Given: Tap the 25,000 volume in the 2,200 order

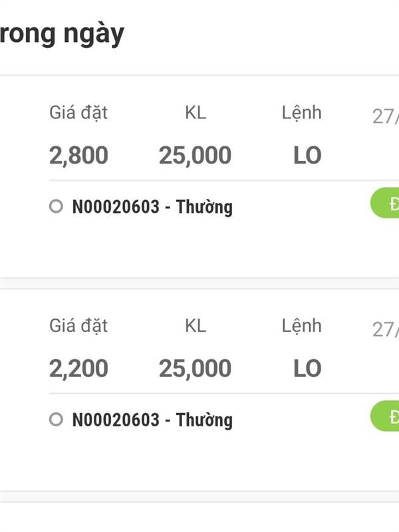Looking at the screenshot, I should [195, 368].
